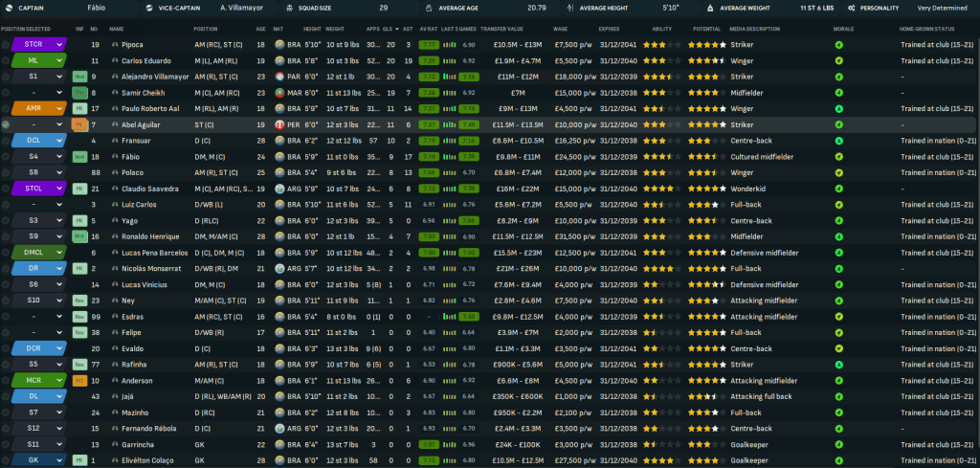
Task: Open the GK position selector dropdown
Action: pos(59,460)
